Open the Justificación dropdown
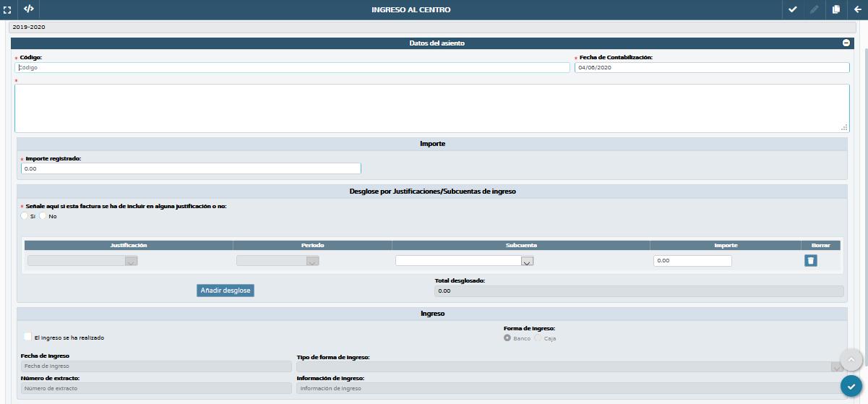Viewport: 868px width, 404px height. tap(82, 261)
